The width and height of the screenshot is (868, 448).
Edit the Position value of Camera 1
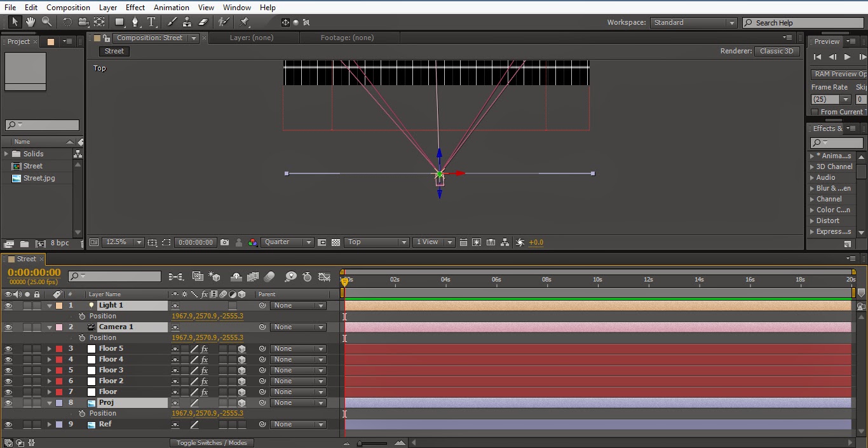(x=208, y=337)
